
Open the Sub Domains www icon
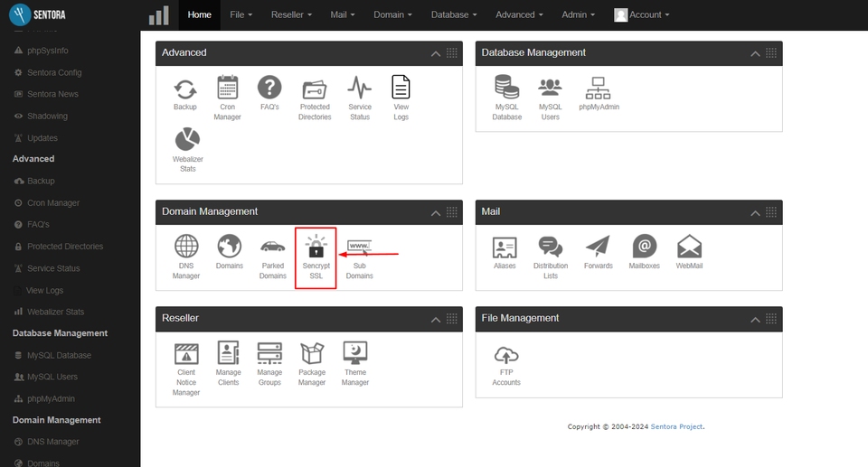[360, 247]
